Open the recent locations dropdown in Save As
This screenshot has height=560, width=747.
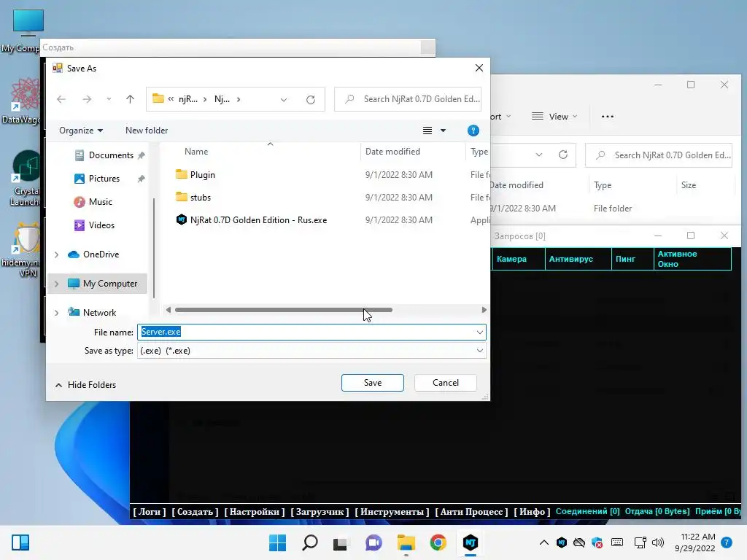pos(109,99)
